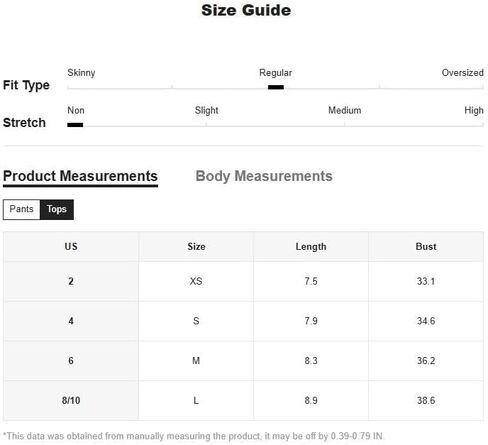Viewport: 488px width, 445px height.
Task: Select the Product Measurements tab
Action: coord(80,177)
